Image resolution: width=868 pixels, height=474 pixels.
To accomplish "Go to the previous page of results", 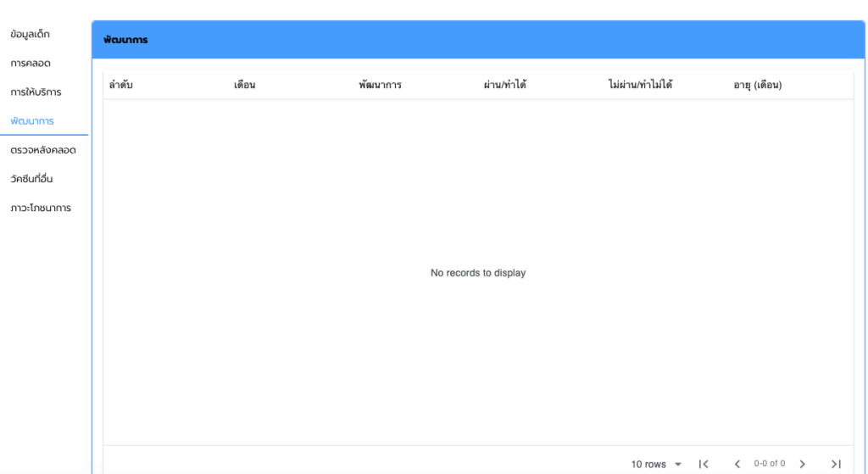I will (x=737, y=464).
